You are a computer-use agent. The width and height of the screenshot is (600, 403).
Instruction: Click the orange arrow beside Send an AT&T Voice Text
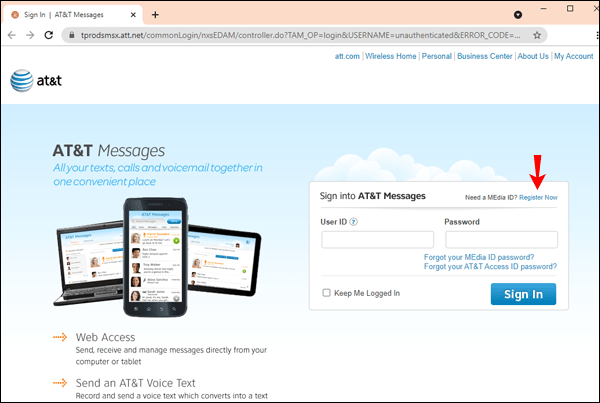60,383
